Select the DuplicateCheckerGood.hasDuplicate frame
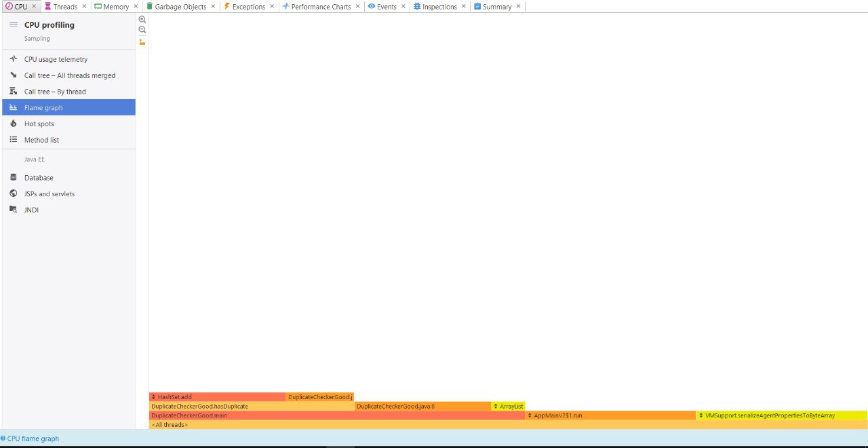The width and height of the screenshot is (868, 448). coord(252,406)
